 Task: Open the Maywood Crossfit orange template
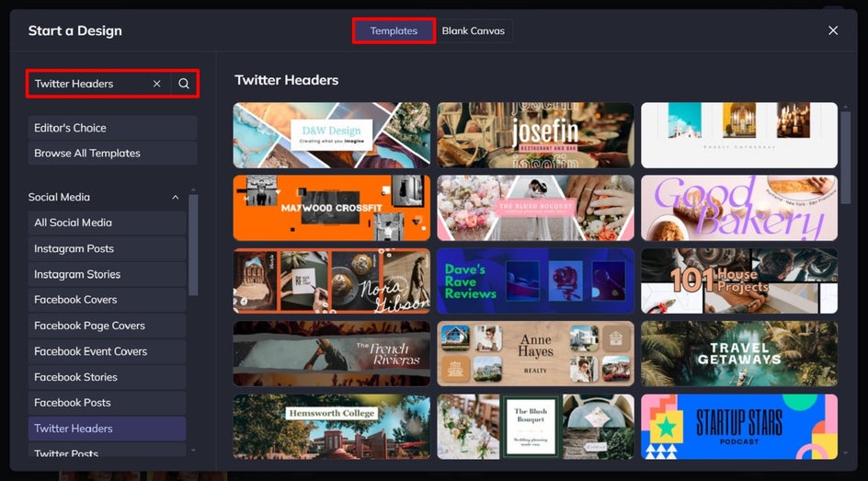click(332, 208)
